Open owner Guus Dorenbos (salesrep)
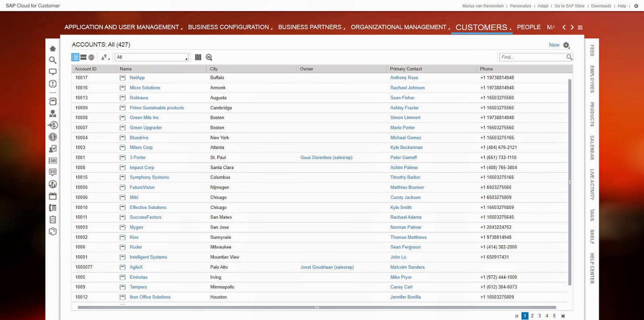Image resolution: width=644 pixels, height=320 pixels. pyautogui.click(x=326, y=157)
